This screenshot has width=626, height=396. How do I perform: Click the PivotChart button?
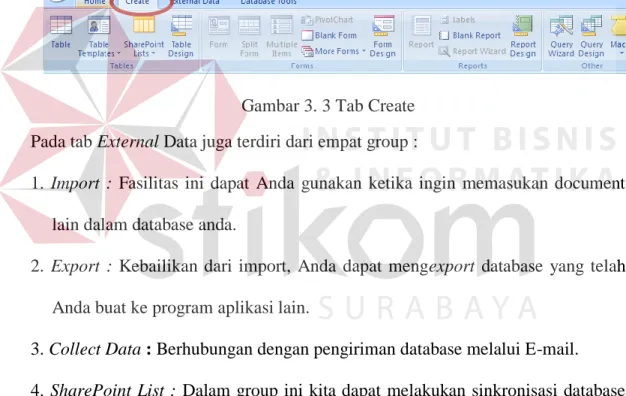327,20
